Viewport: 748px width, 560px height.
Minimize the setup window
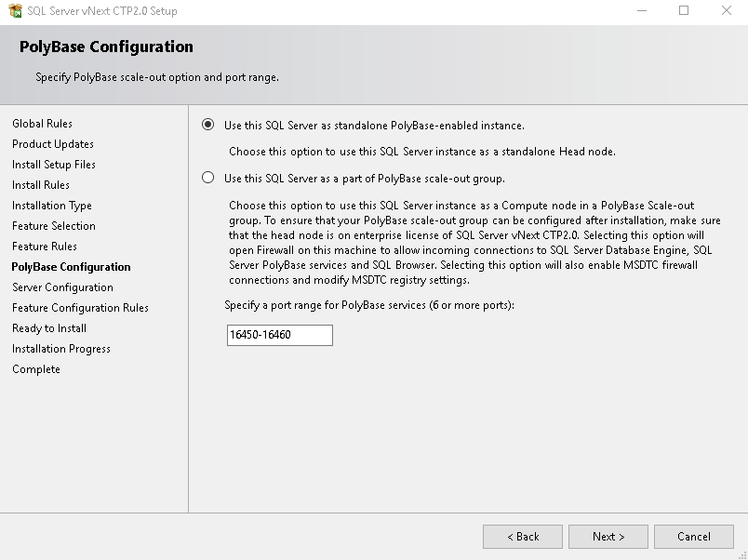click(x=642, y=11)
